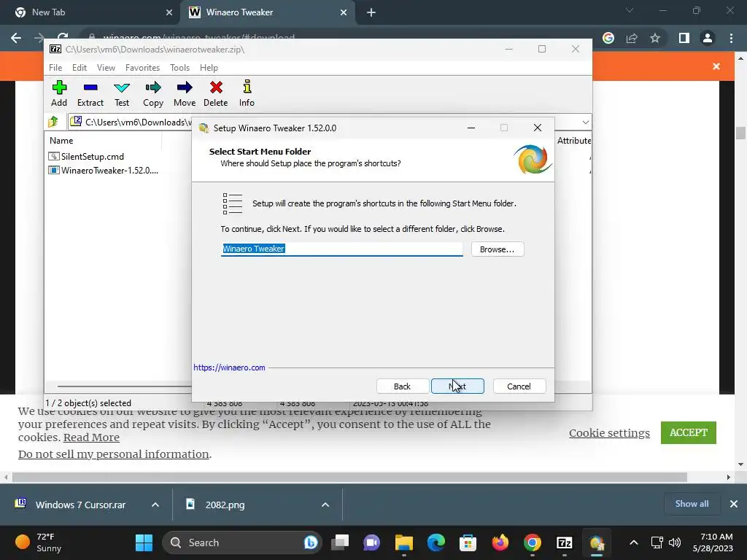The image size is (747, 560).
Task: Open Task View from the taskbar
Action: click(x=340, y=542)
